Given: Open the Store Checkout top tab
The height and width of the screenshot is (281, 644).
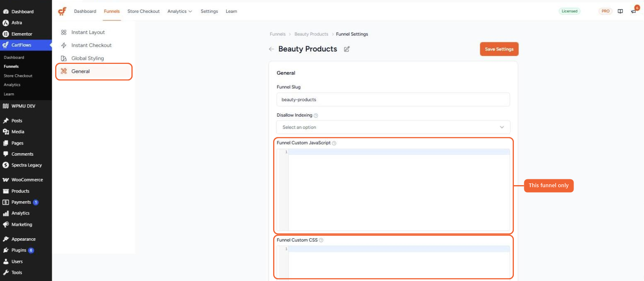Looking at the screenshot, I should point(143,11).
